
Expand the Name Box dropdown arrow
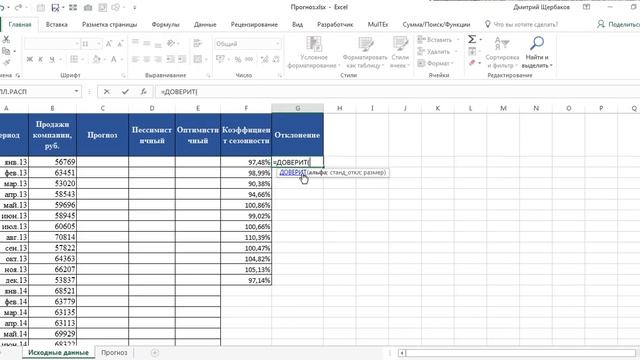pos(76,91)
